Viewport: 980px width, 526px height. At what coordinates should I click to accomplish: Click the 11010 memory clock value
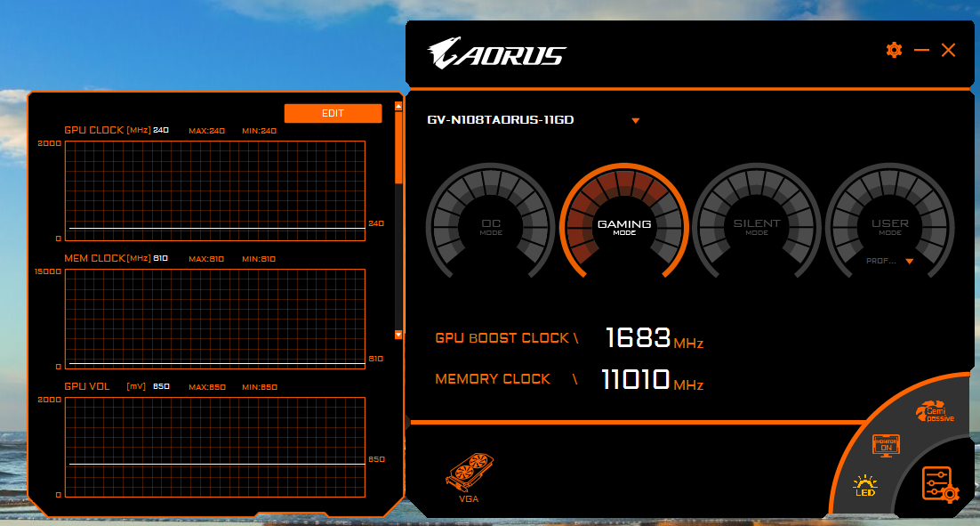tap(635, 379)
